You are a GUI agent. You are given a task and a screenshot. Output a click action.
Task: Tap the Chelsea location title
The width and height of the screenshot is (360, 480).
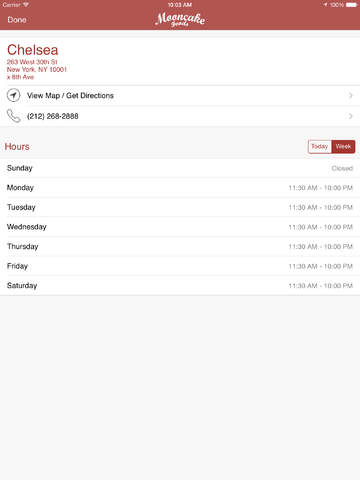coord(33,50)
